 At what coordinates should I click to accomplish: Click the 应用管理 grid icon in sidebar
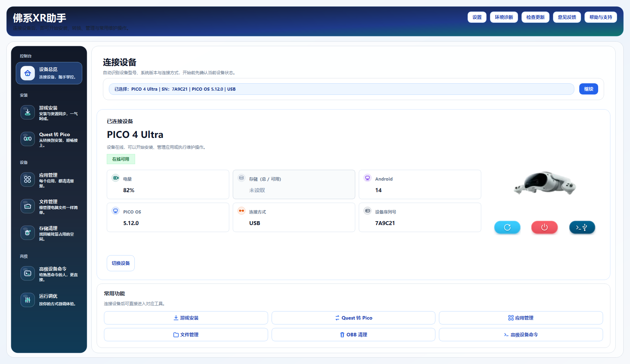(28, 180)
